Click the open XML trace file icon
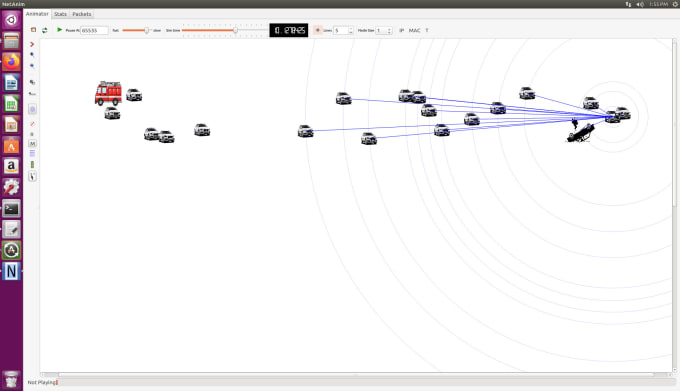680x391 pixels. [x=33, y=30]
